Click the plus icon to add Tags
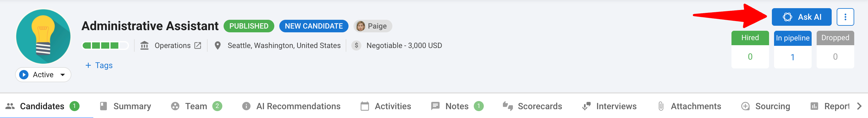The image size is (868, 118). tap(88, 65)
